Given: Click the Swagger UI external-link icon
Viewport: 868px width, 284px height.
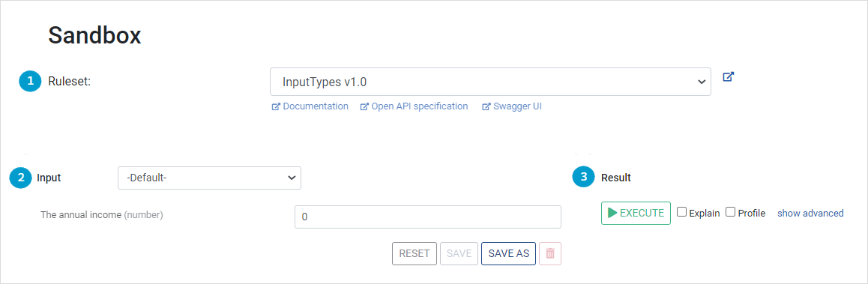Looking at the screenshot, I should point(486,106).
